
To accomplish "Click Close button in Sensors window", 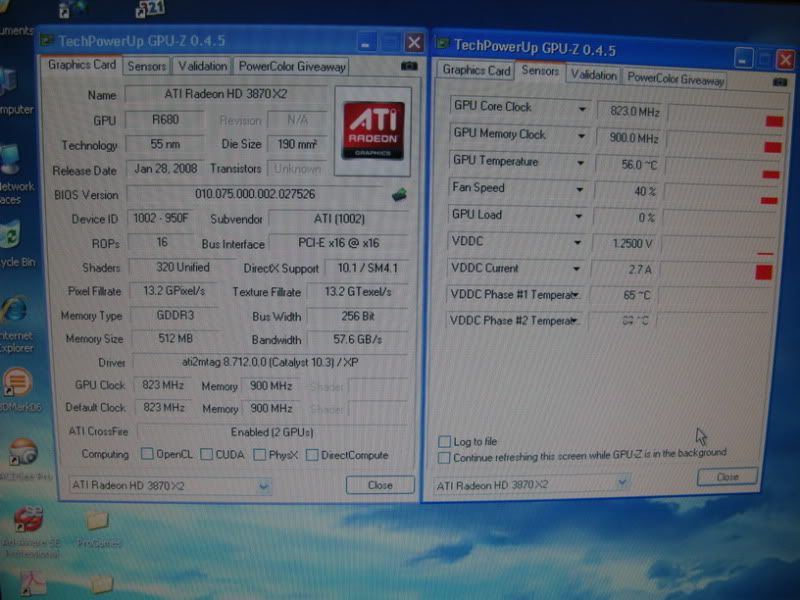I will (727, 477).
